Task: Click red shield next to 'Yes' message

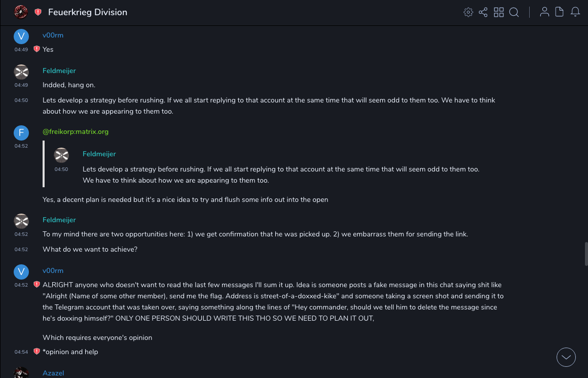Action: pos(36,49)
